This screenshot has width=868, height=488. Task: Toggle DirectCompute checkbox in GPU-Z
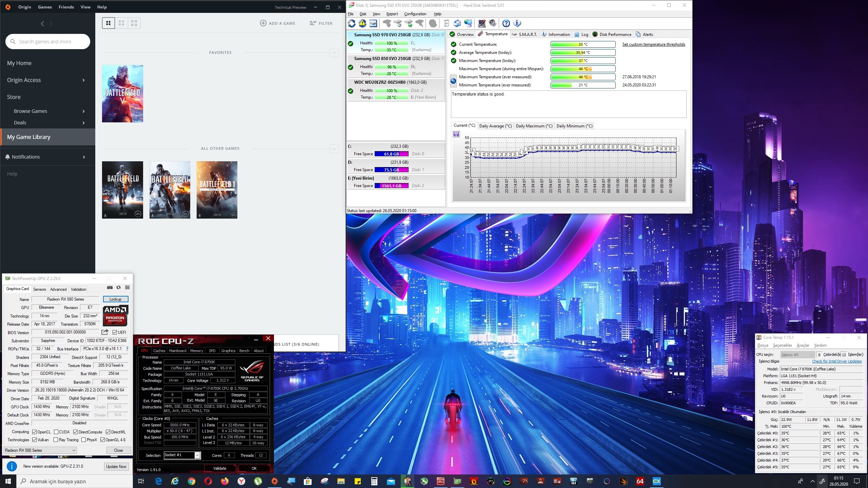[x=75, y=432]
